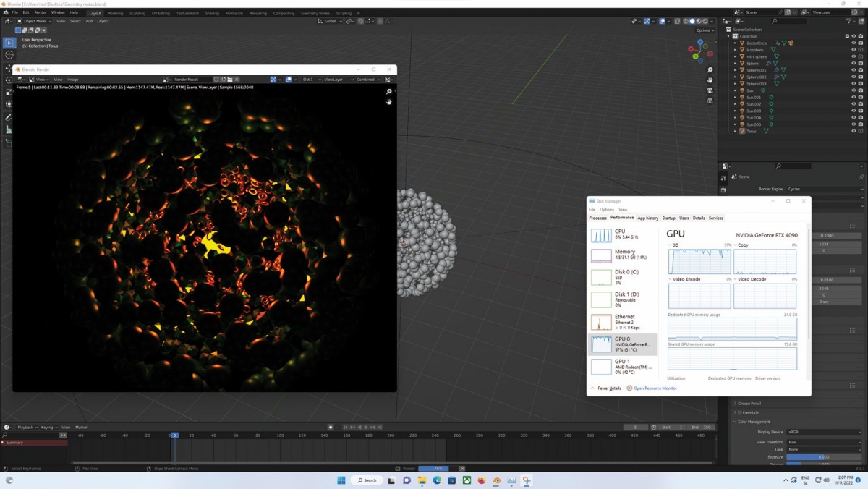Click the open image folder icon in render window
The height and width of the screenshot is (489, 868).
point(230,80)
